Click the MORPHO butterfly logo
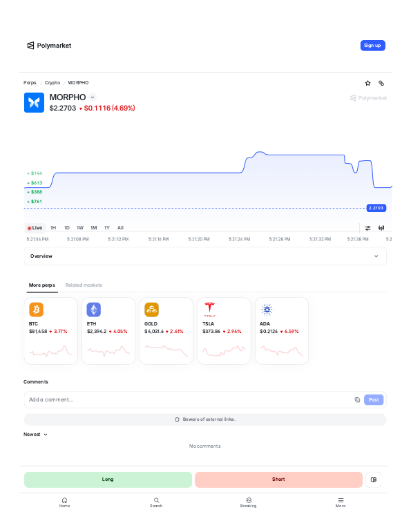The image size is (411, 532). (34, 102)
